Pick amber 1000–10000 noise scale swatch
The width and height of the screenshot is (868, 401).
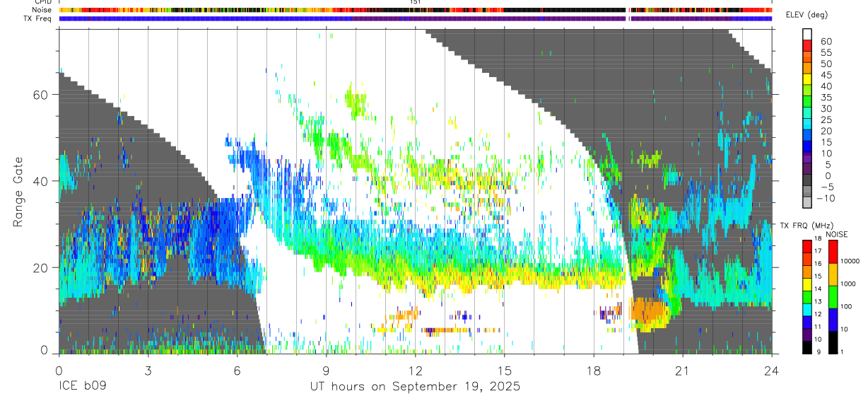833,274
